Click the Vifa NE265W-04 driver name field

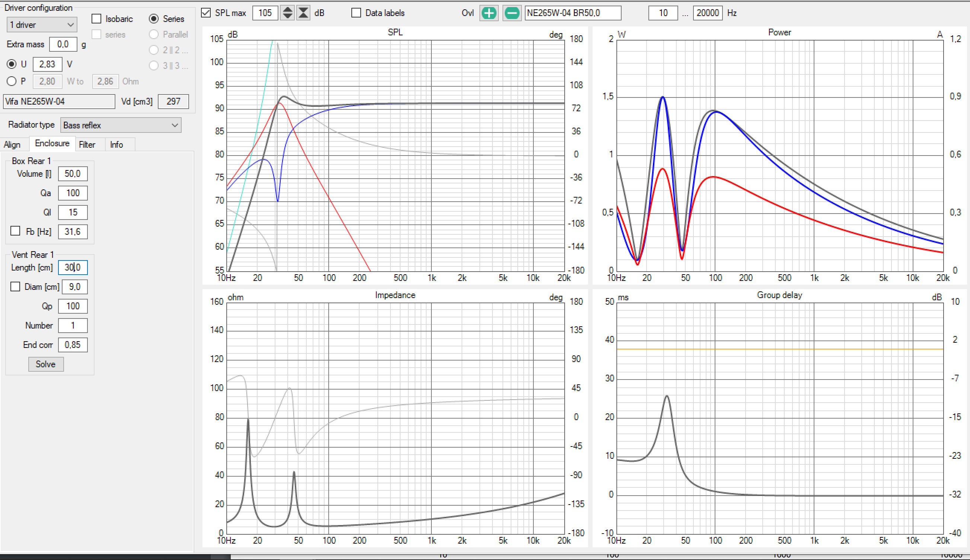point(59,102)
